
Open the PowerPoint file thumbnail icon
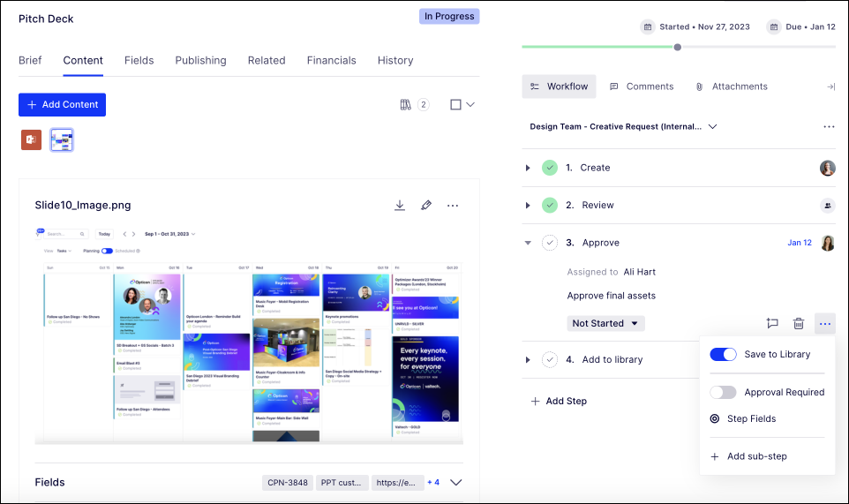32,139
